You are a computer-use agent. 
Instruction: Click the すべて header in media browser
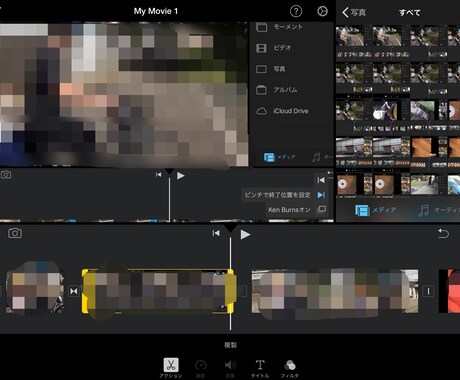[410, 13]
